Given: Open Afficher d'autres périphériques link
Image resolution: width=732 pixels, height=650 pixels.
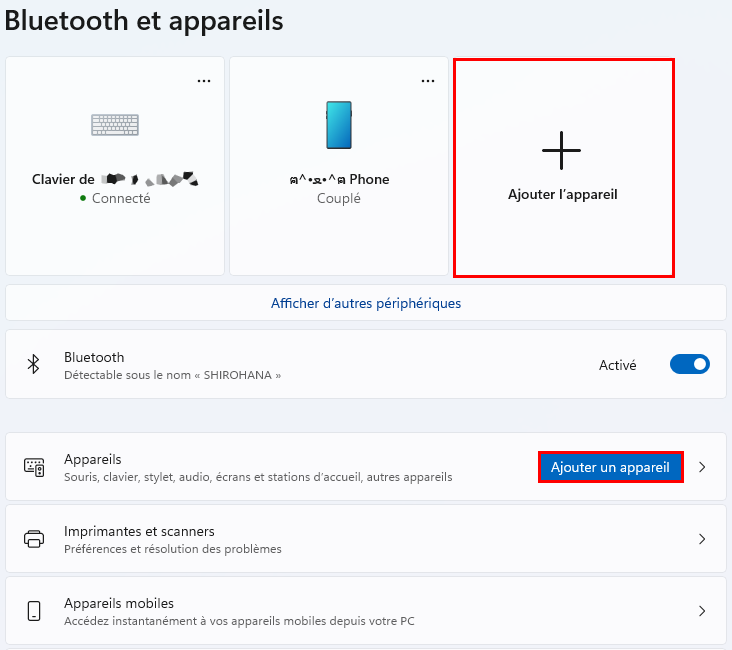Looking at the screenshot, I should [x=366, y=303].
